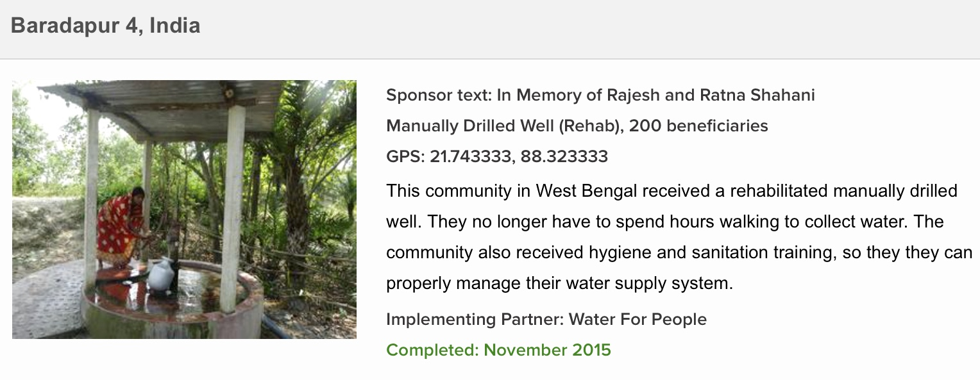Select the longitude value 88.323333
Screen dimensions: 980x380
tap(562, 156)
